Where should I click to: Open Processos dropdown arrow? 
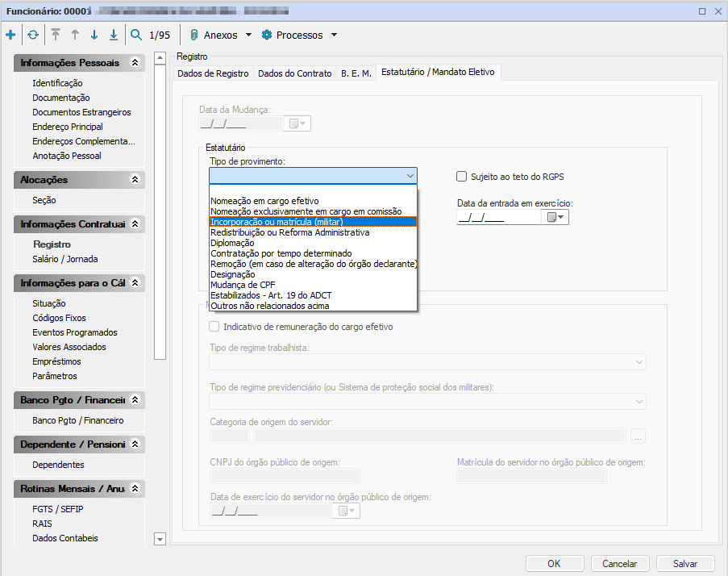tap(334, 35)
